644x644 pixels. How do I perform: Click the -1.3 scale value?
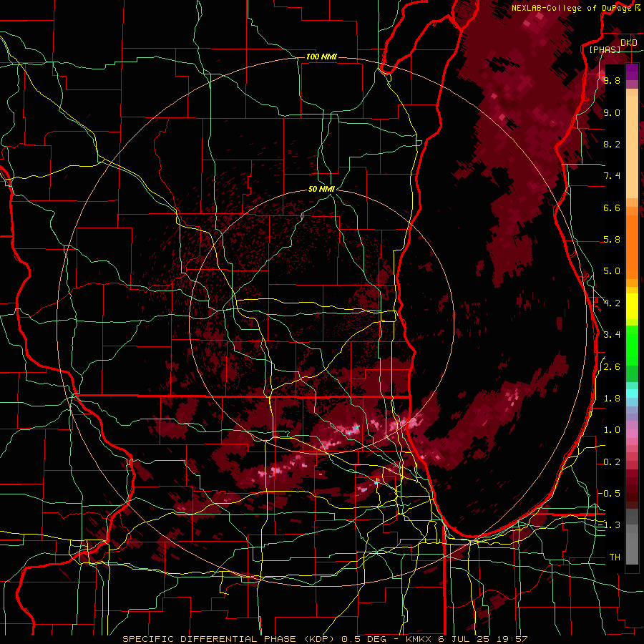tap(609, 525)
